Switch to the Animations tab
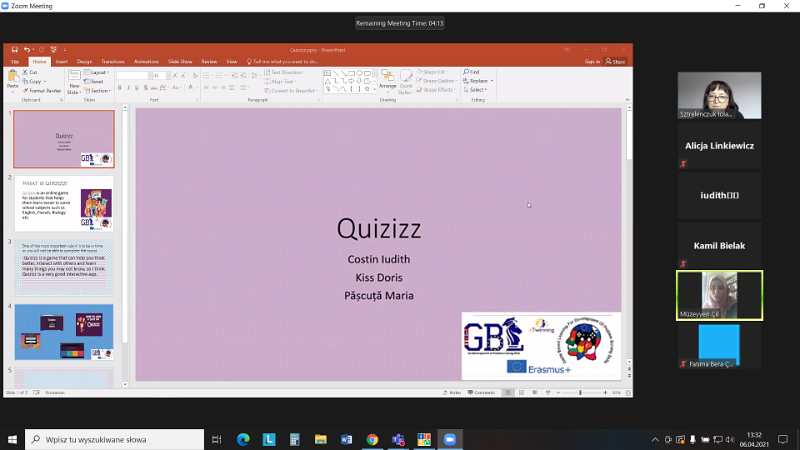800x450 pixels. click(x=146, y=62)
